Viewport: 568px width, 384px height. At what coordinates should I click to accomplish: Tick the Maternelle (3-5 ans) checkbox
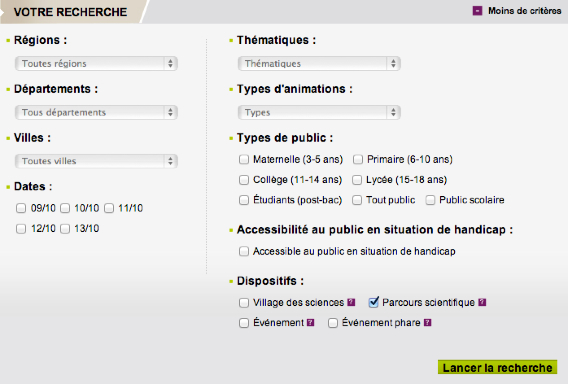[244, 159]
